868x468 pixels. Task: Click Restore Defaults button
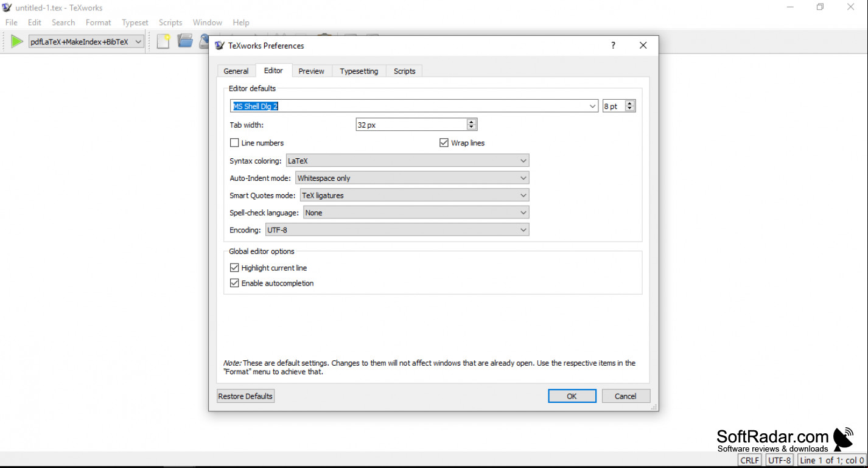[x=245, y=396]
